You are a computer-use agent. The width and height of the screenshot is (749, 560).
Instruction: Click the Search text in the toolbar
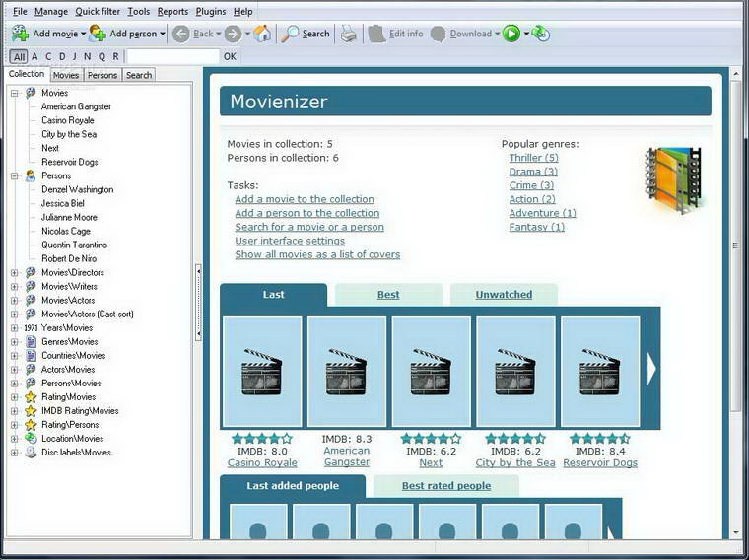[x=315, y=34]
